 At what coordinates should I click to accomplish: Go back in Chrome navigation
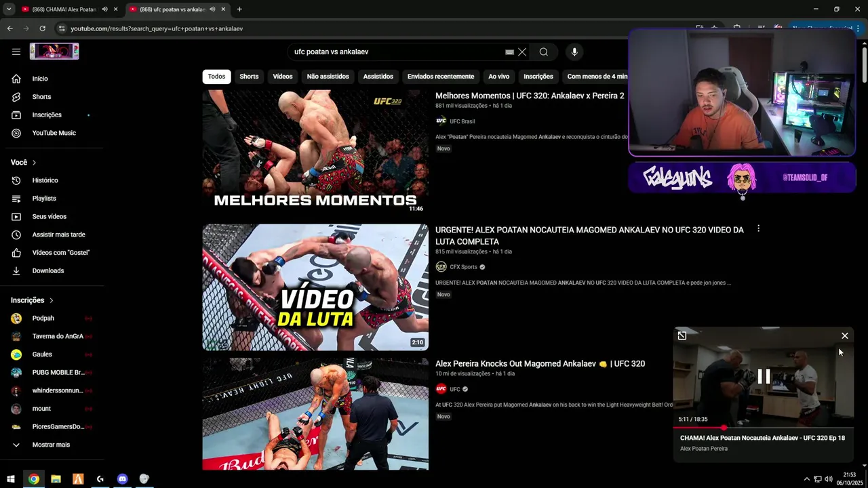point(10,28)
